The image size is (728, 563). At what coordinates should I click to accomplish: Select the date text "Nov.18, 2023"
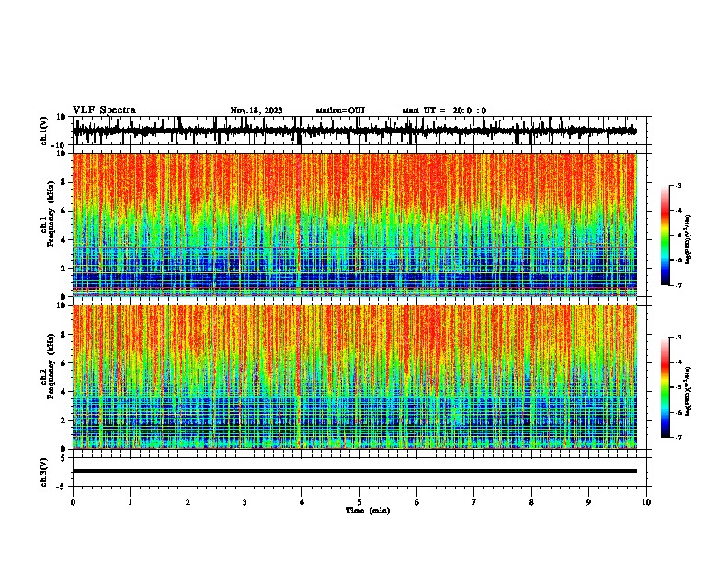pos(256,110)
